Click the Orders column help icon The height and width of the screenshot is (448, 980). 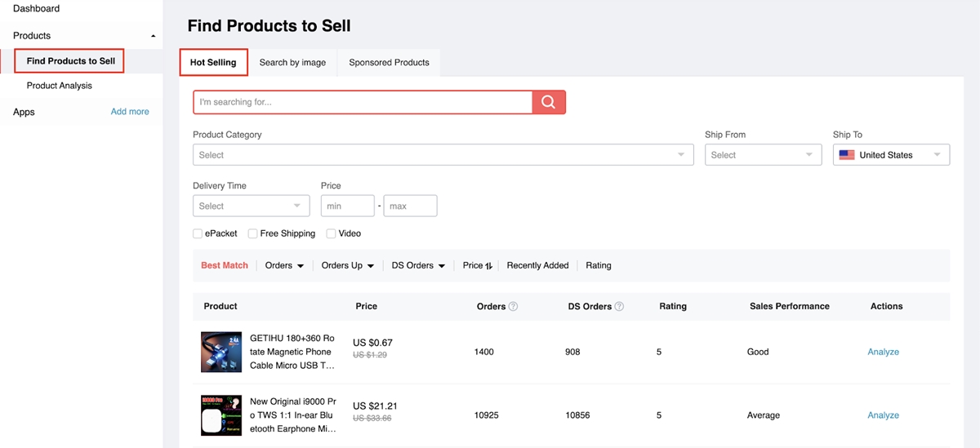[513, 307]
